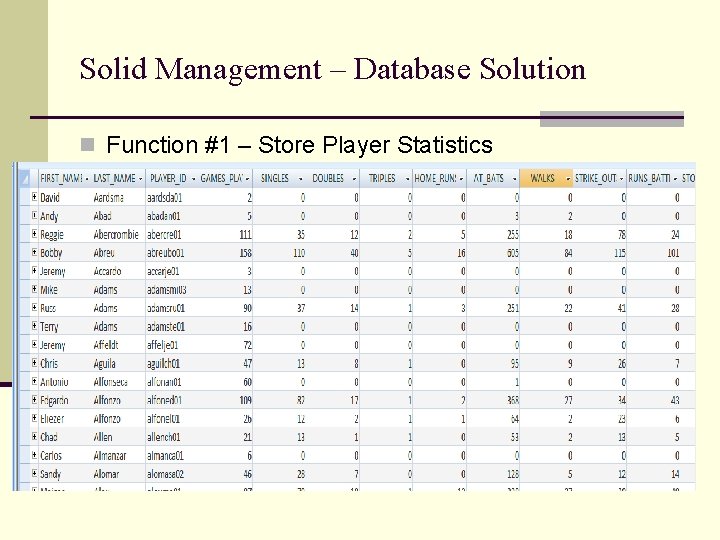Expand the Reggie Abercrombie row

point(34,234)
